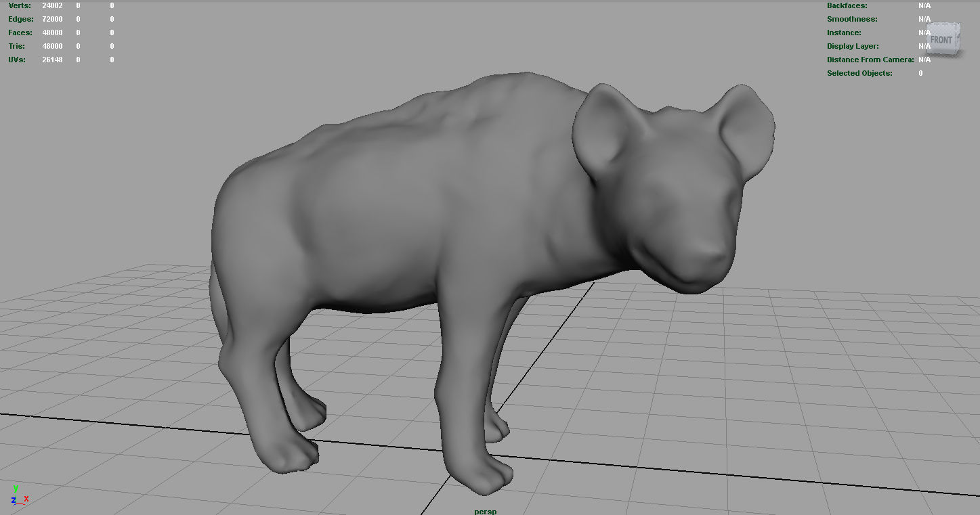This screenshot has width=980, height=515.
Task: Click the 'Display Layer:' label
Action: click(x=853, y=46)
